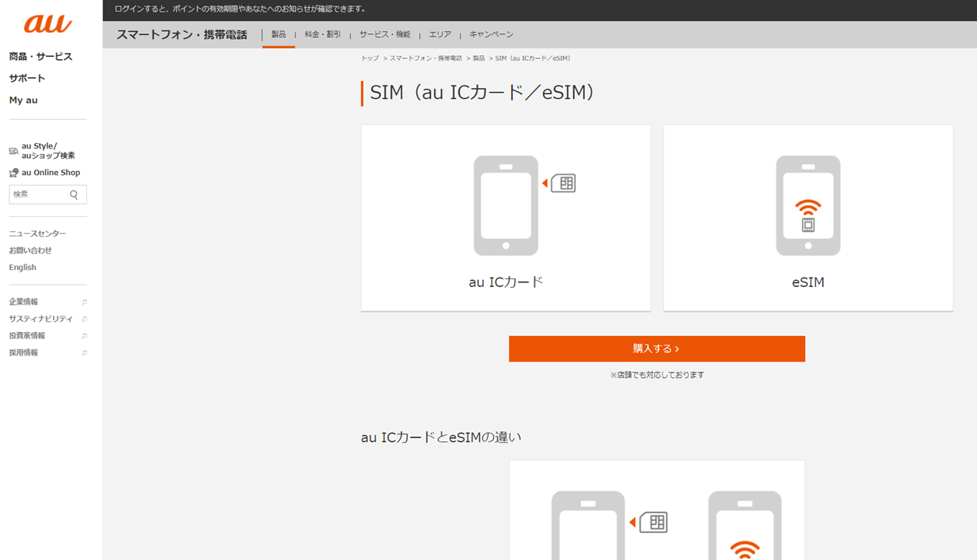Select the サービス・機能 tab
The height and width of the screenshot is (560, 977).
click(x=385, y=34)
